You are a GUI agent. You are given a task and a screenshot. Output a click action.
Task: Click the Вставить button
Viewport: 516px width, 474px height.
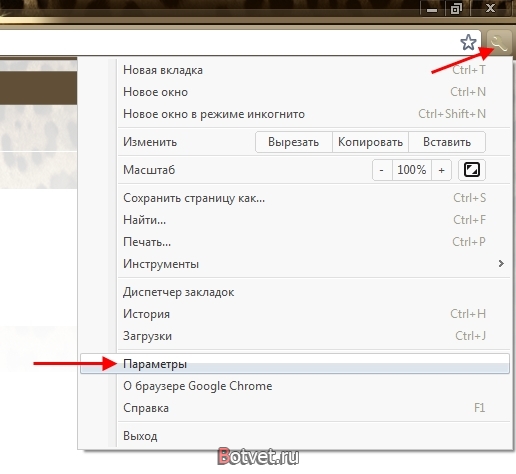point(447,142)
